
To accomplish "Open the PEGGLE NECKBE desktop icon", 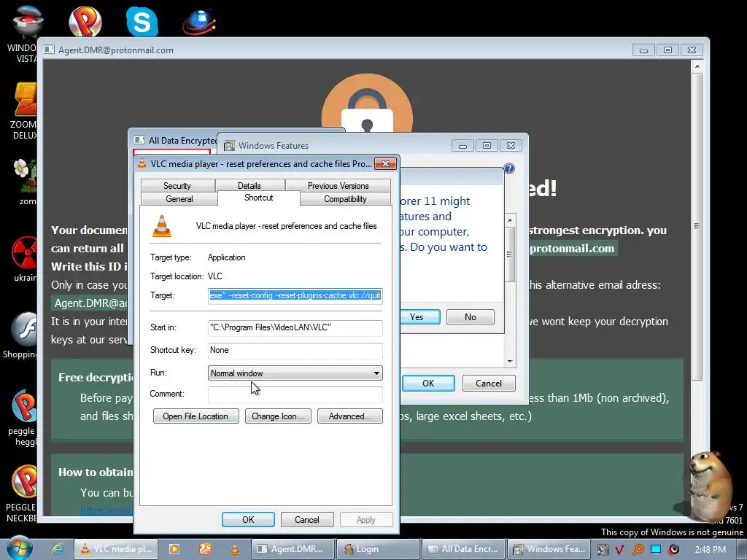I will [x=22, y=494].
